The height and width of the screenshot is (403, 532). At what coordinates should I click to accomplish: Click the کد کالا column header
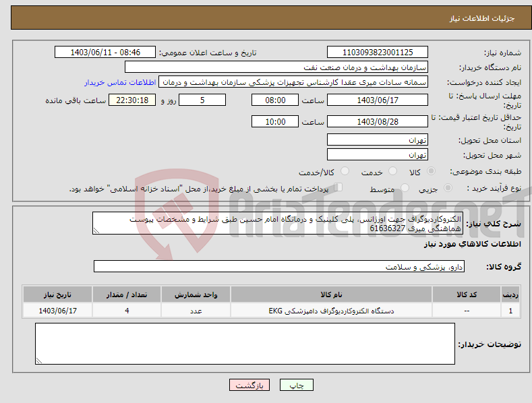(x=467, y=294)
